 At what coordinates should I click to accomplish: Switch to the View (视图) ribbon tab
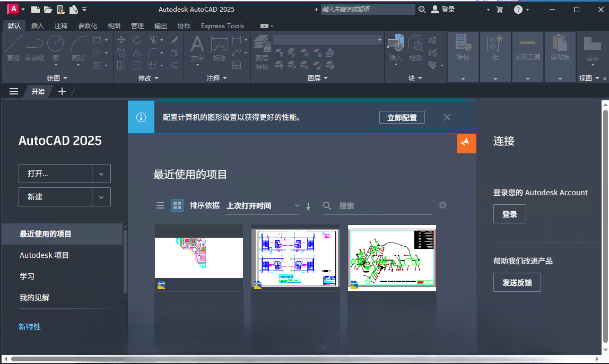click(x=114, y=25)
